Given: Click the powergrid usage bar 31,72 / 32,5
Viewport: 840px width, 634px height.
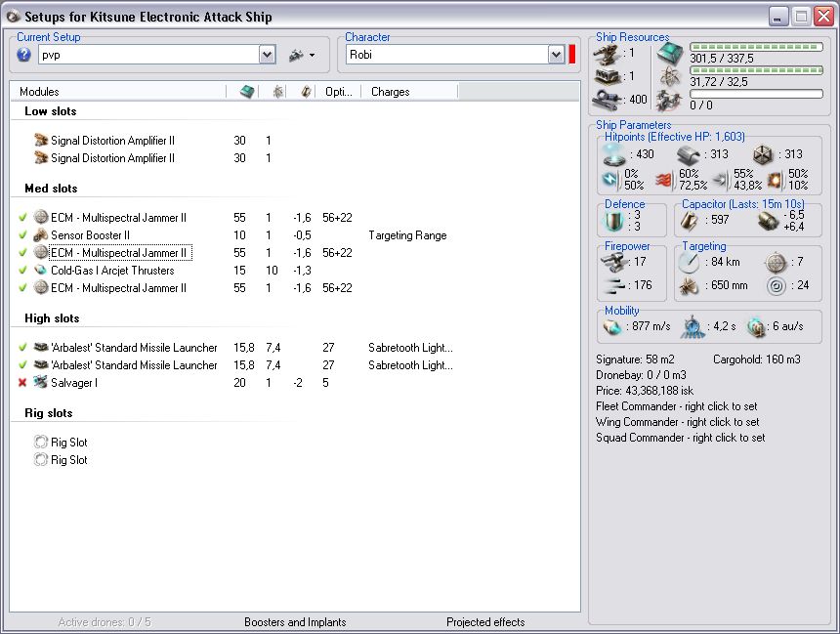Looking at the screenshot, I should (756, 70).
